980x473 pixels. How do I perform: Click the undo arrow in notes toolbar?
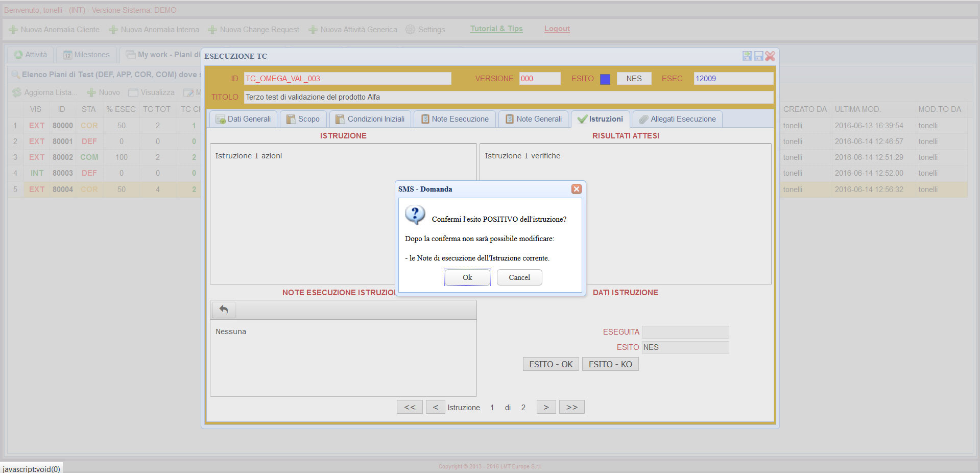coord(224,310)
